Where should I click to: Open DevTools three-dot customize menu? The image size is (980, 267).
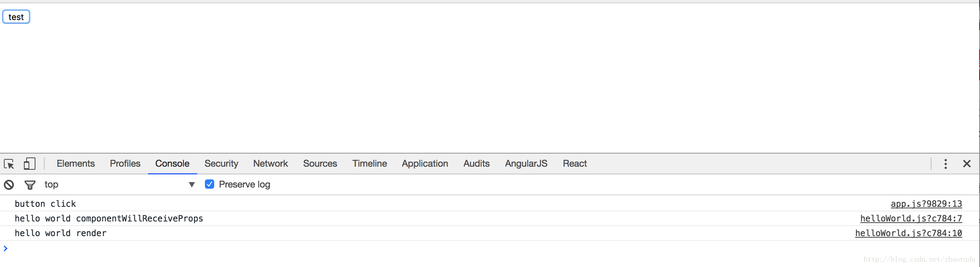(x=945, y=164)
